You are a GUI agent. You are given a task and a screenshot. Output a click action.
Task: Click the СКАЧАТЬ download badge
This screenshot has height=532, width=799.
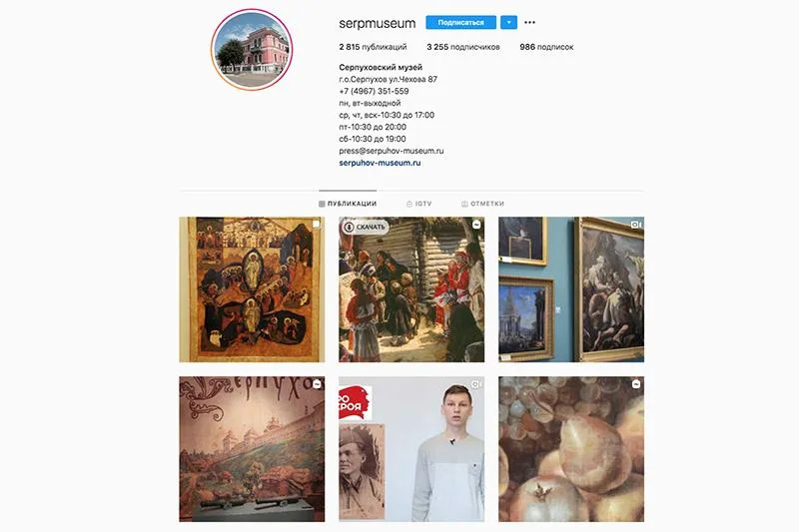pos(365,227)
